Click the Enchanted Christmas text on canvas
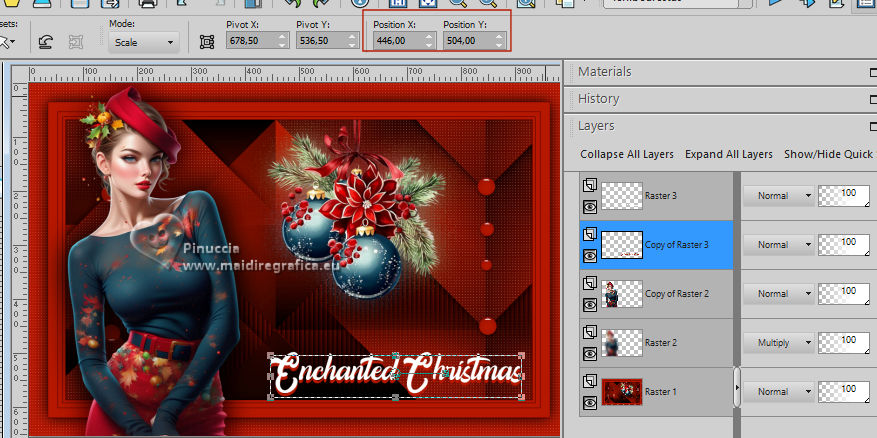This screenshot has height=438, width=877. click(x=396, y=374)
